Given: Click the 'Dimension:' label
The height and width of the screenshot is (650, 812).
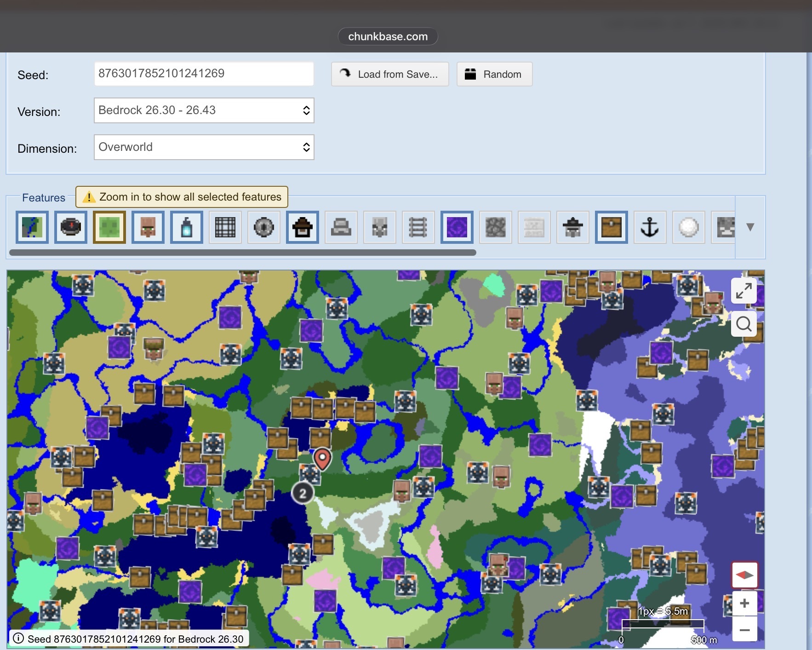Looking at the screenshot, I should pyautogui.click(x=47, y=149).
